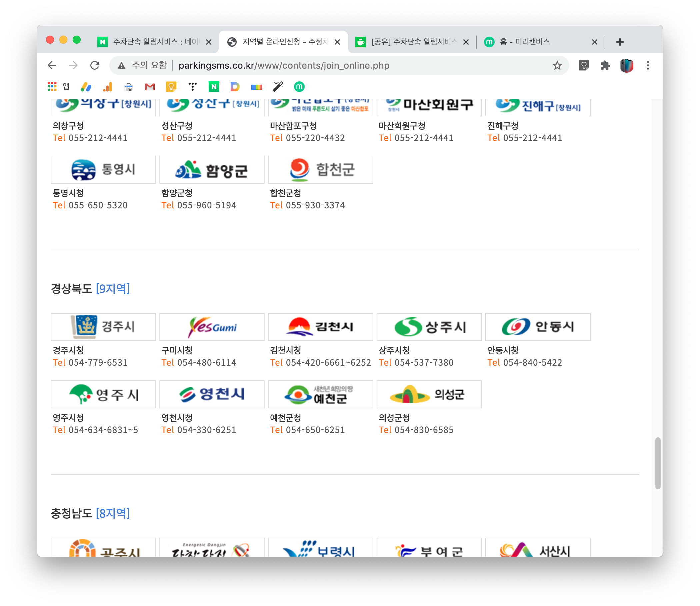
Task: Open the Google Ads bookmark
Action: (x=86, y=87)
